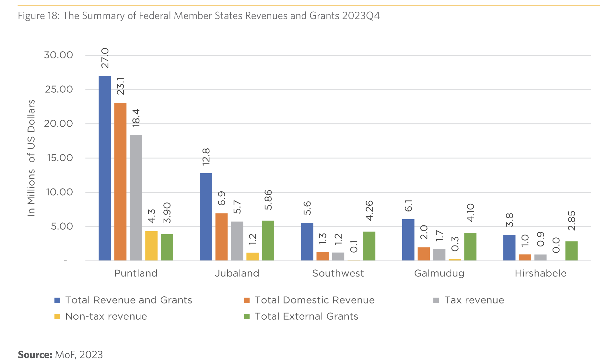The height and width of the screenshot is (364, 610).
Task: Click the 0.3 data label in Galmudug
Action: pos(455,244)
